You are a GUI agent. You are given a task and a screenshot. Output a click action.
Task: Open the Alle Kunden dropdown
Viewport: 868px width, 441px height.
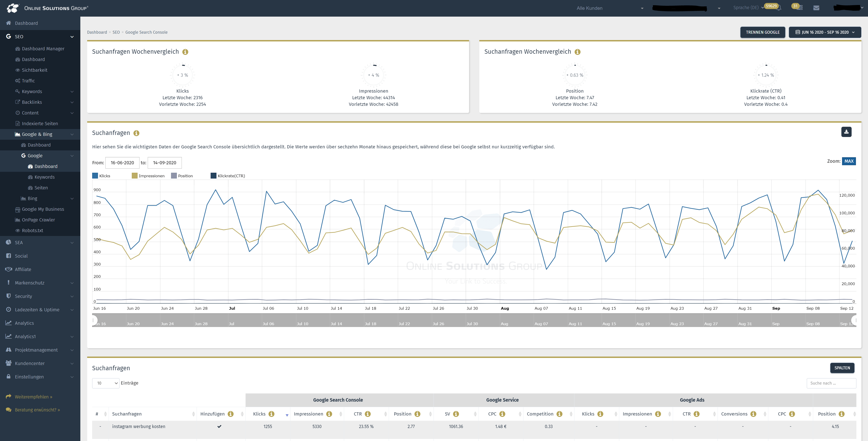pyautogui.click(x=610, y=8)
